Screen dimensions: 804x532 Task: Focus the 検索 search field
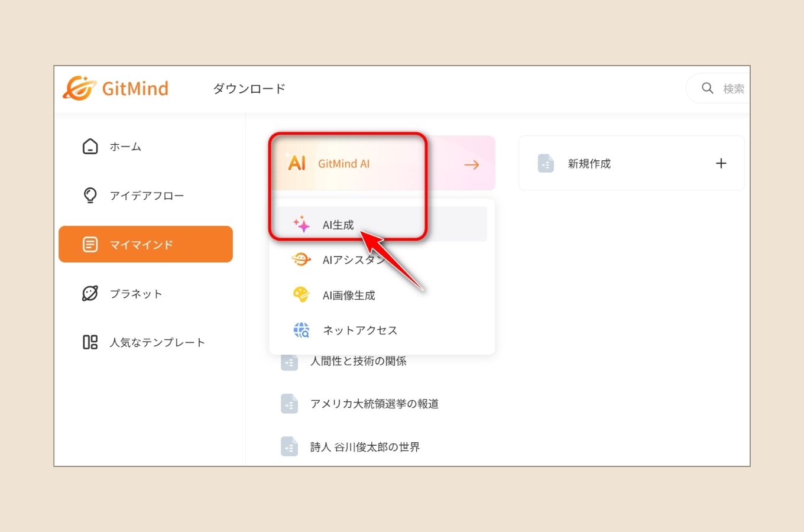pos(718,89)
